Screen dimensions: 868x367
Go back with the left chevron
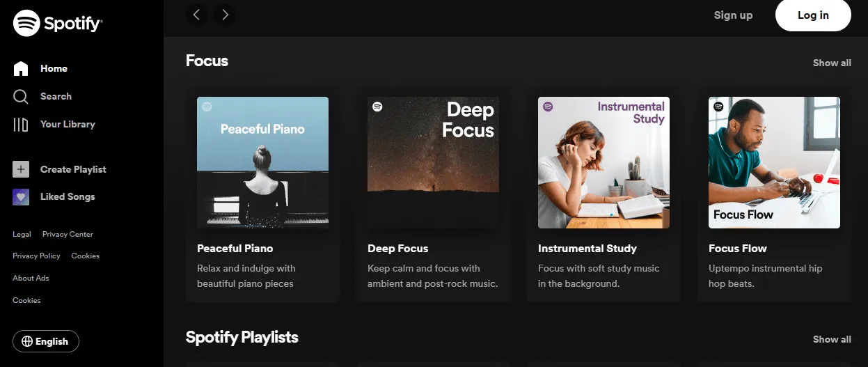tap(197, 15)
